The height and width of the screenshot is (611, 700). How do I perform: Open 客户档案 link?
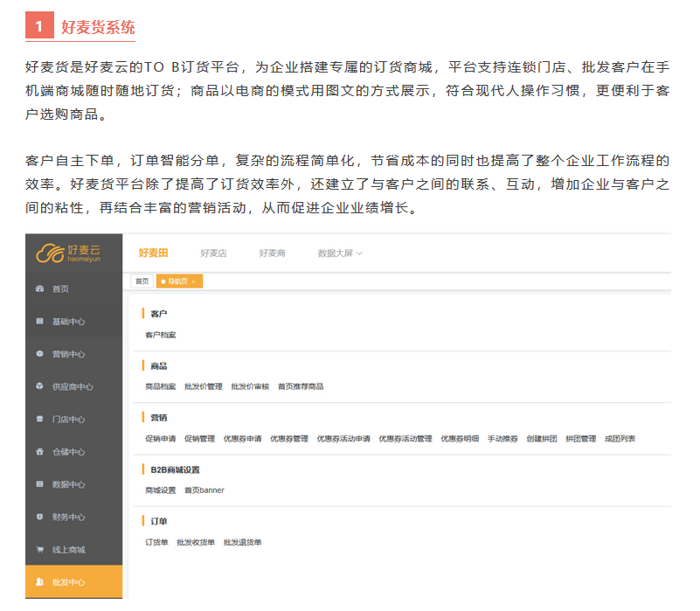(x=160, y=335)
